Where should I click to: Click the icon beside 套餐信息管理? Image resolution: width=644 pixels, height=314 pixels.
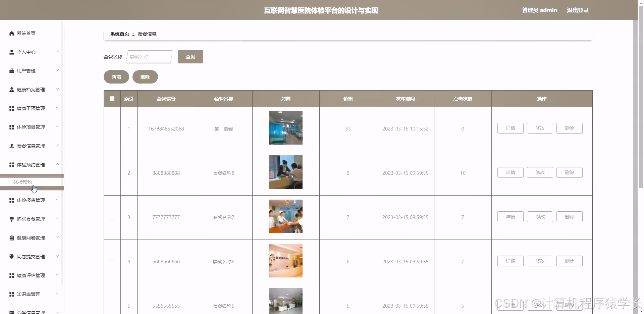pos(12,146)
